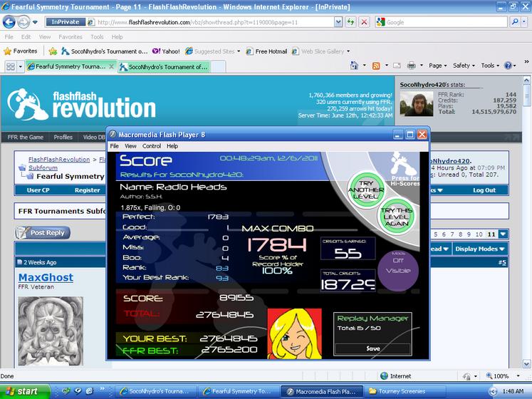Open the Subforum breadcrumb link
Image resolution: width=532 pixels, height=399 pixels.
43,167
